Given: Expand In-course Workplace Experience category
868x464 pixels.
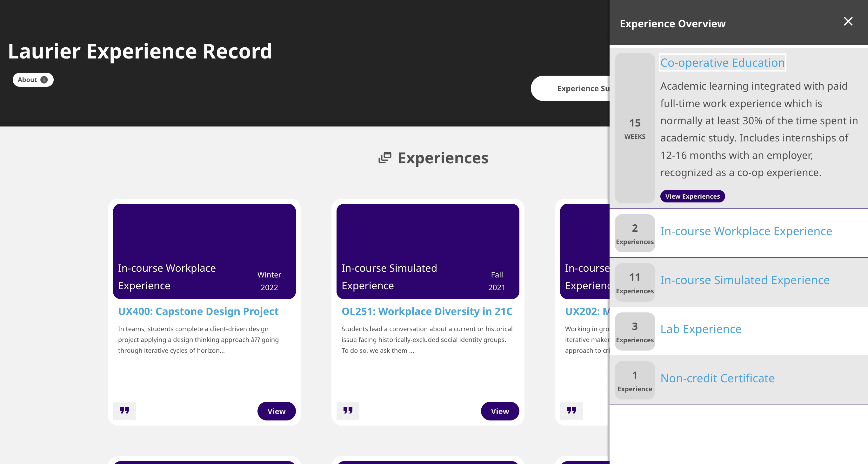Looking at the screenshot, I should (746, 231).
